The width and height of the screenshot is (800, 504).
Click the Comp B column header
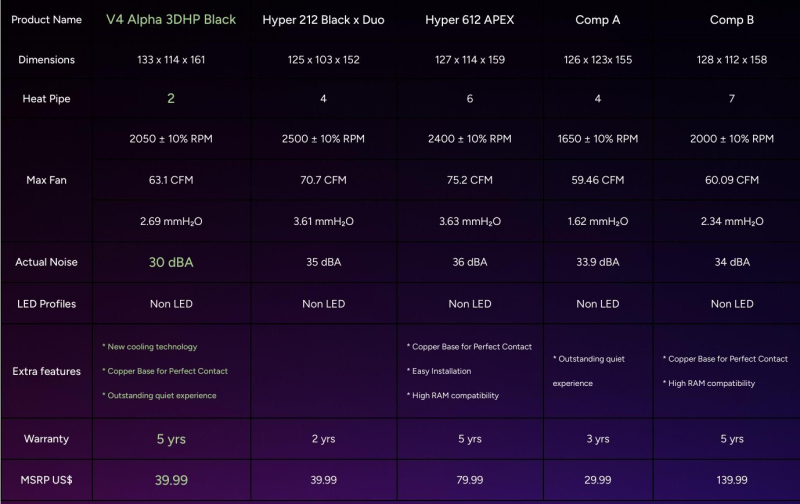click(732, 20)
